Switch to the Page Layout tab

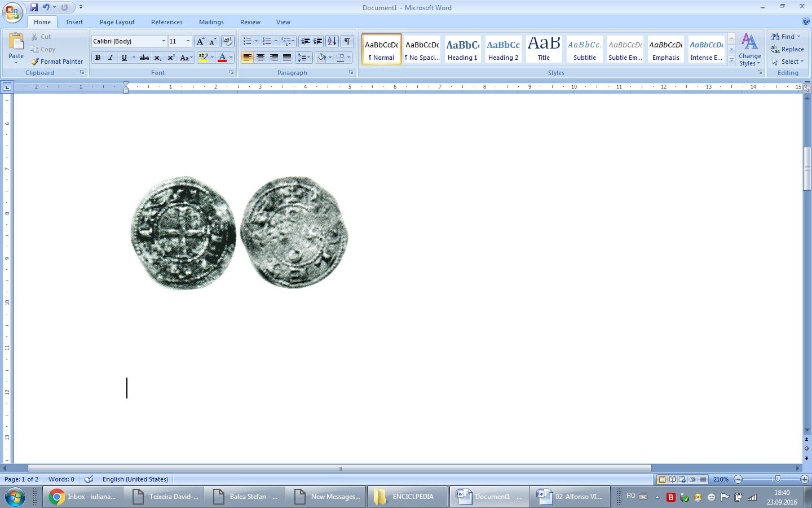coord(117,22)
